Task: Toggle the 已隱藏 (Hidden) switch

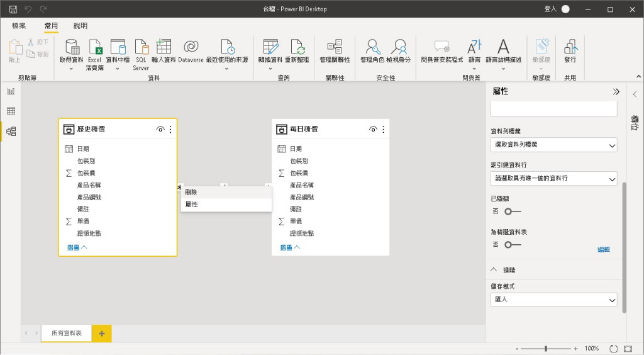Action: [x=513, y=211]
